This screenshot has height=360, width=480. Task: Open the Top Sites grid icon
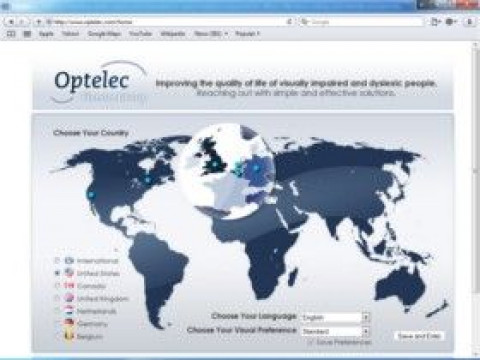pos(27,34)
